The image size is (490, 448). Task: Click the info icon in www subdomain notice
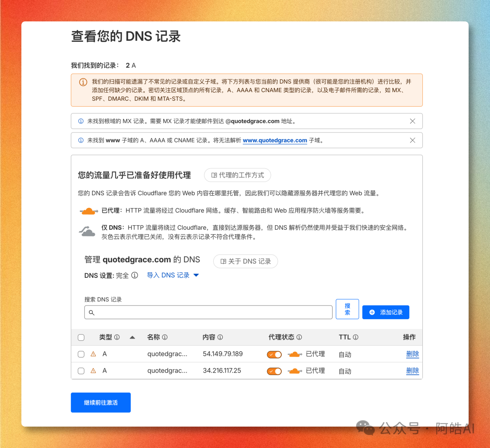[x=81, y=140]
